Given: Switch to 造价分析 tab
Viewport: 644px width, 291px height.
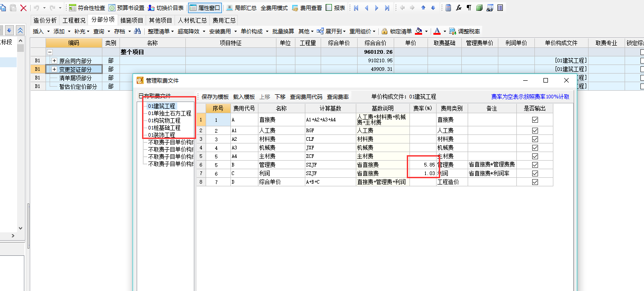Looking at the screenshot, I should pyautogui.click(x=45, y=20).
